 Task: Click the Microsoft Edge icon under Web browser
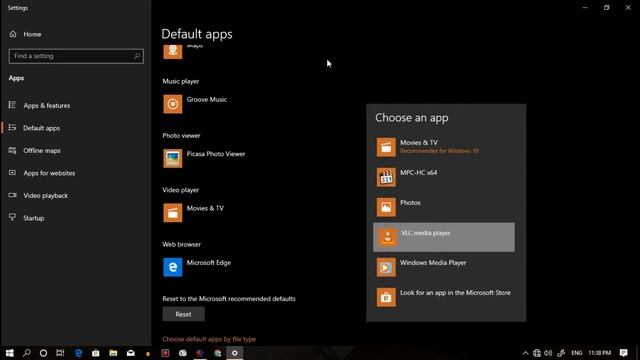pyautogui.click(x=173, y=267)
